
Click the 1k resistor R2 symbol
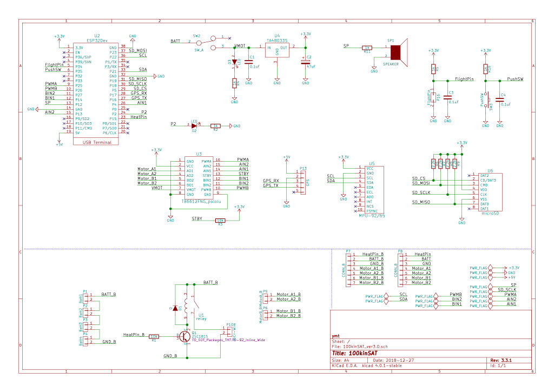coord(215,125)
